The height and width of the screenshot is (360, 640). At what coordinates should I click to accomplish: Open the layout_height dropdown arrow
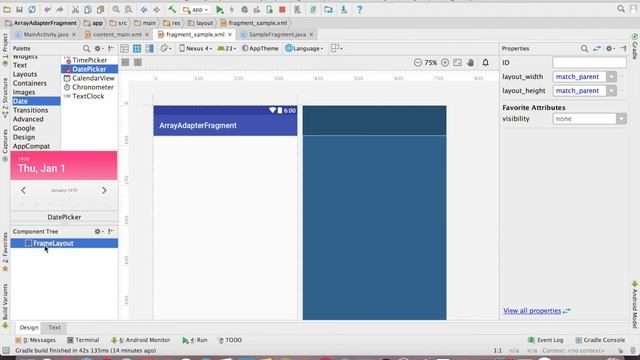pos(611,91)
